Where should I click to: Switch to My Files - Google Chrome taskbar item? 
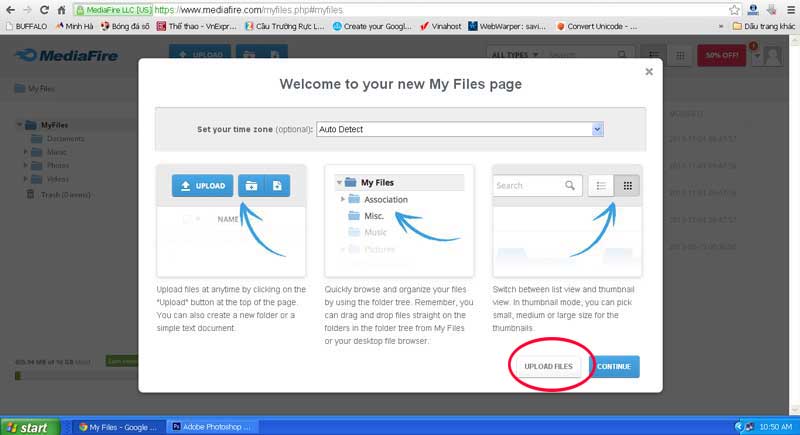(119, 427)
